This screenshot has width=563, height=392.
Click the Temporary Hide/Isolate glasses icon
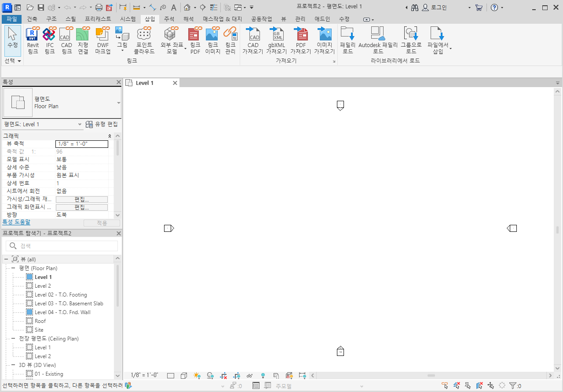tap(250, 376)
